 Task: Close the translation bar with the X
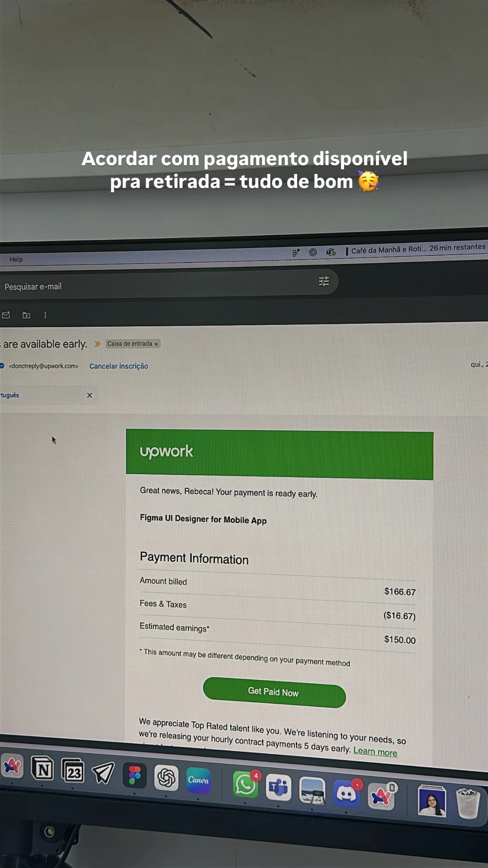(x=89, y=395)
